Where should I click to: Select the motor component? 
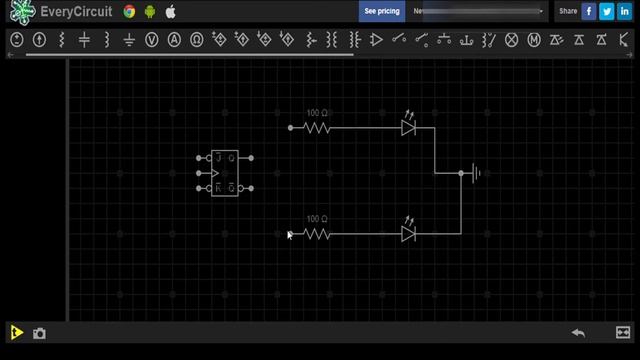coord(534,40)
